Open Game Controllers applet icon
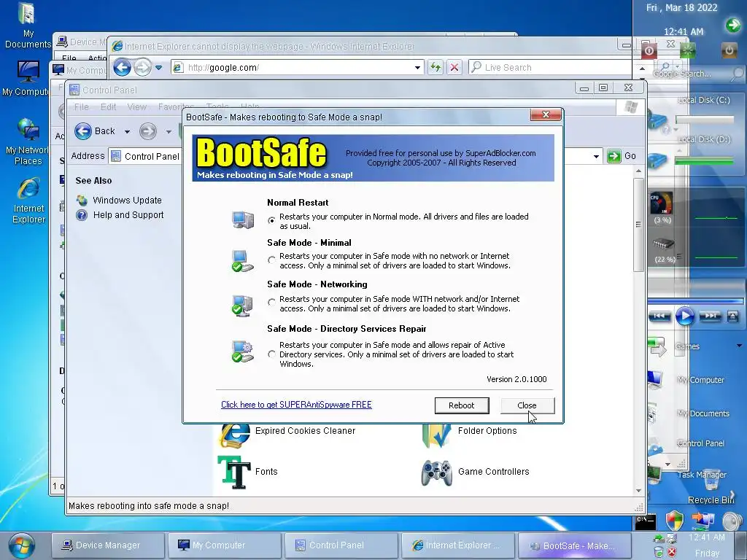This screenshot has height=560, width=747. click(x=436, y=472)
